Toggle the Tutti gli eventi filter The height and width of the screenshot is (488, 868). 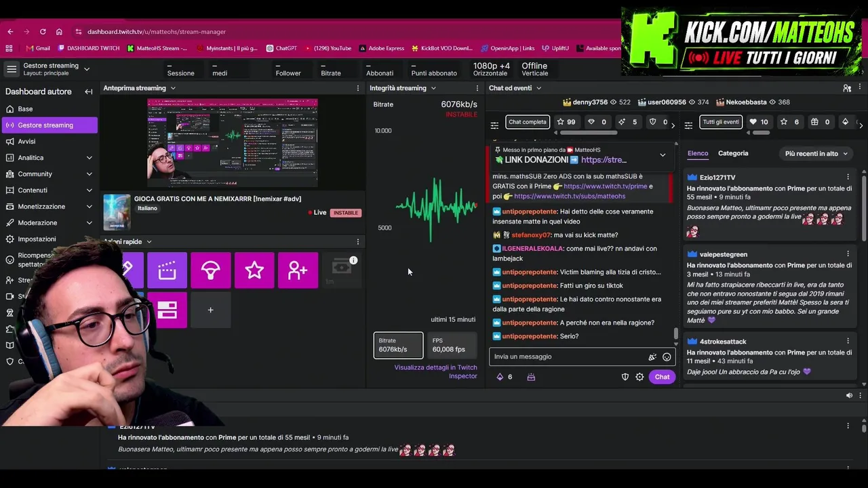pos(721,122)
